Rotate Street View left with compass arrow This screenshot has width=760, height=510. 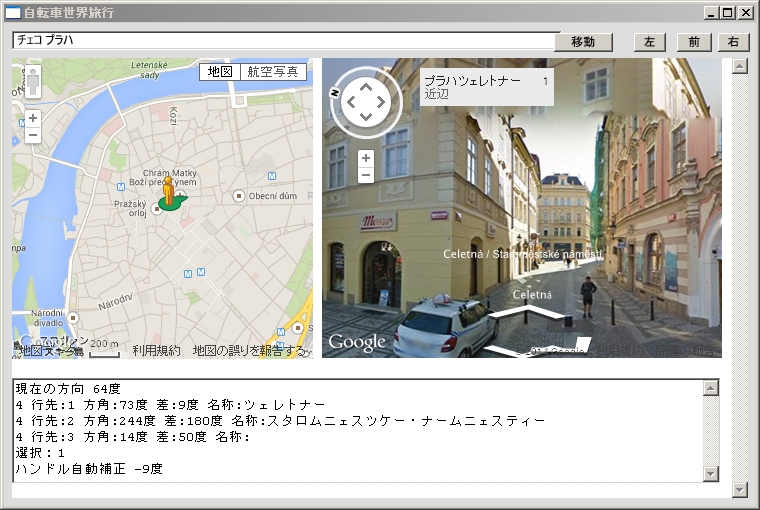(351, 102)
